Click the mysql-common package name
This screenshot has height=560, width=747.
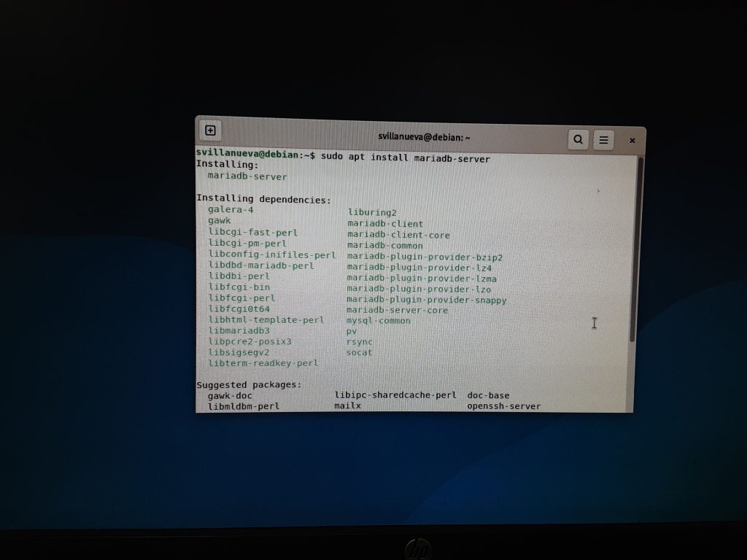coord(378,321)
